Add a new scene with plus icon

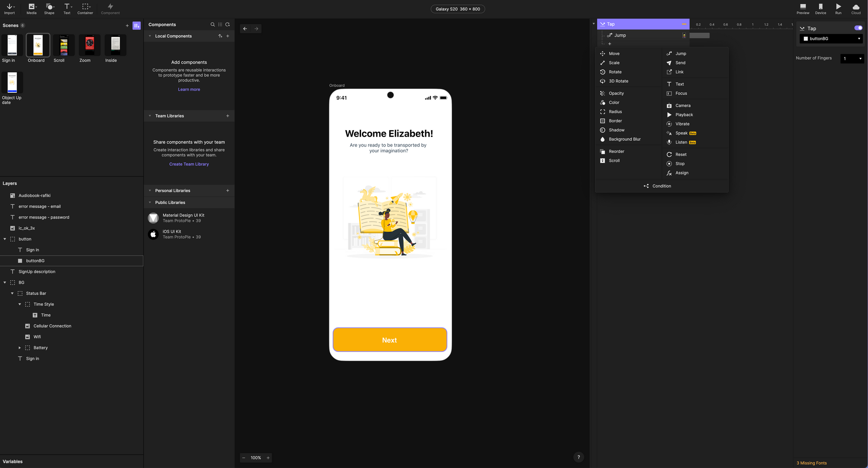[127, 26]
